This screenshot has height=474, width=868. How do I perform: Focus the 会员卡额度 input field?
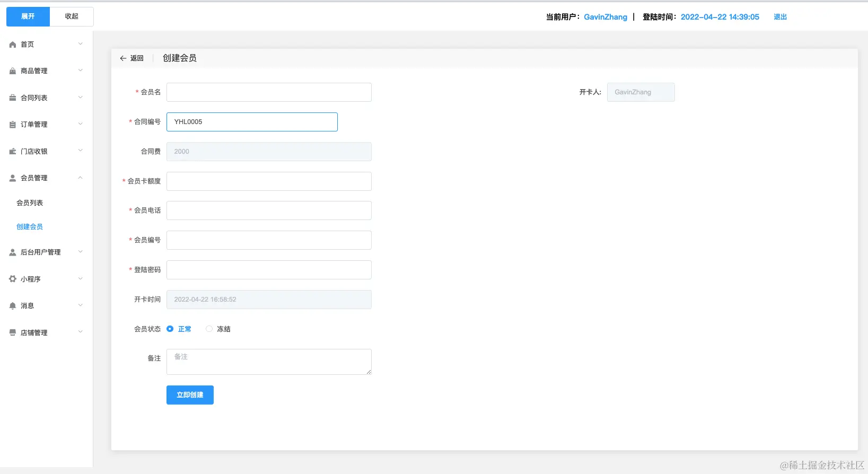point(269,181)
